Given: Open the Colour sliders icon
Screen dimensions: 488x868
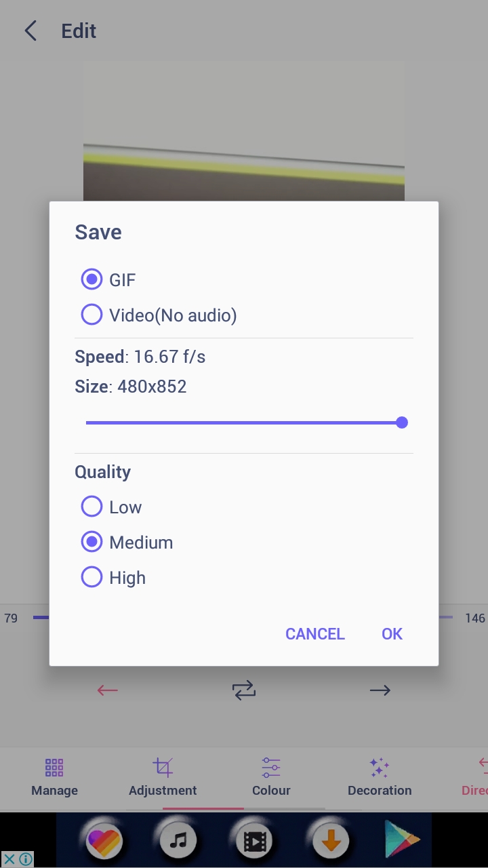Looking at the screenshot, I should [x=271, y=768].
